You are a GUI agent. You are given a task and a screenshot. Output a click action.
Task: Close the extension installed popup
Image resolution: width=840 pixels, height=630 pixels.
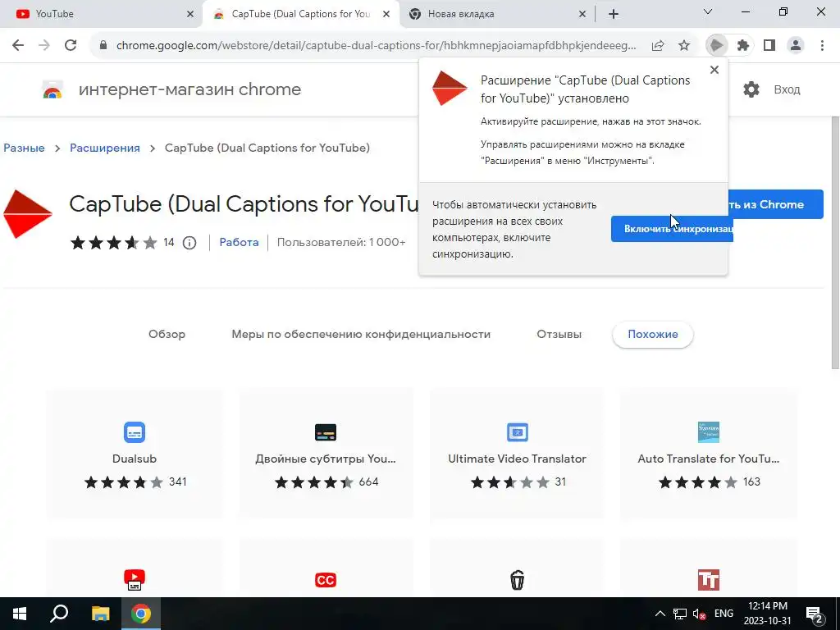click(714, 70)
